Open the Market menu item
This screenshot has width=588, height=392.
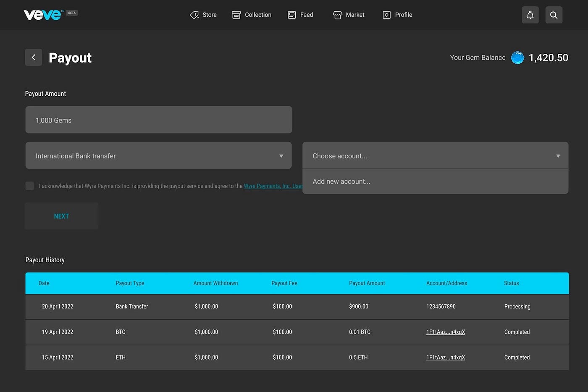pyautogui.click(x=355, y=15)
